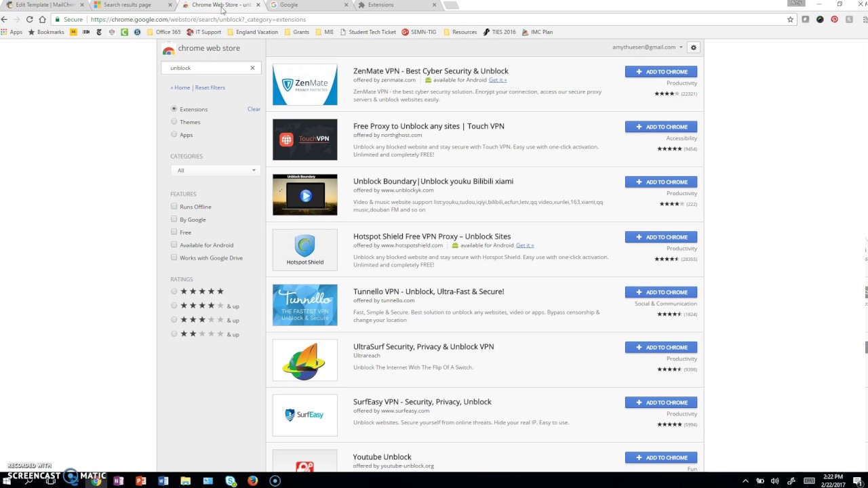Check the By Google filter
The height and width of the screenshot is (488, 868).
(174, 219)
